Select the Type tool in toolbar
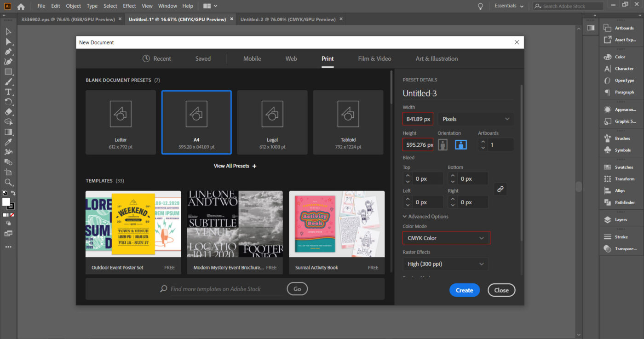 (x=8, y=92)
